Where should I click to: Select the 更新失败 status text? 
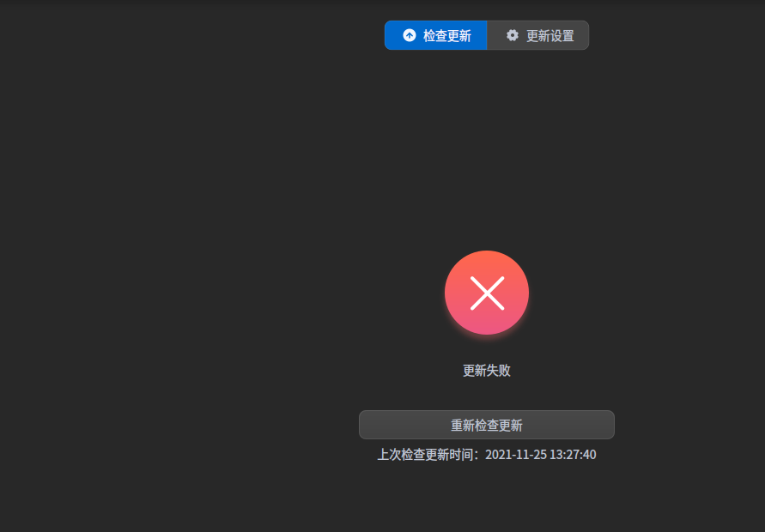pyautogui.click(x=487, y=371)
